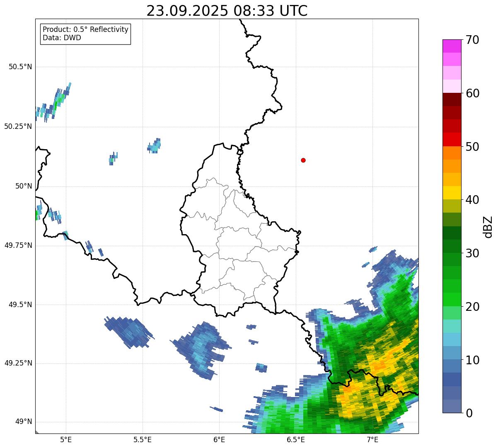
Task: Click the "49°N" latitude label
Action: click(x=24, y=422)
